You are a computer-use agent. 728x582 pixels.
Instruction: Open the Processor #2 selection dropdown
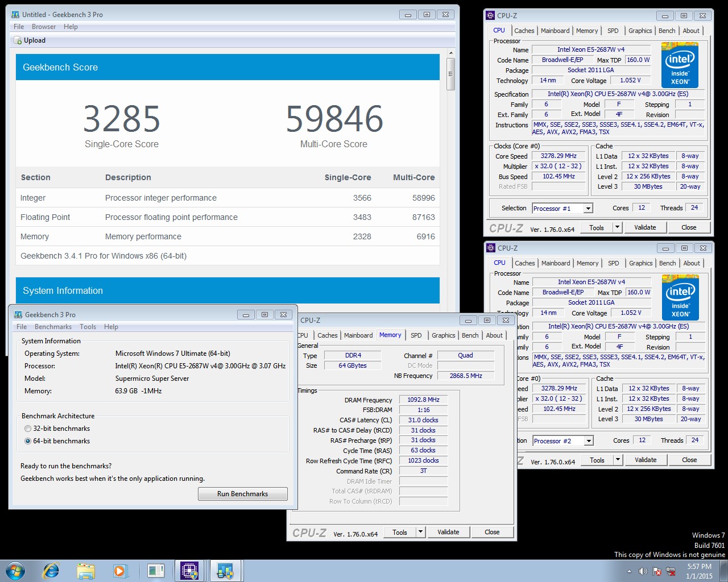(589, 441)
